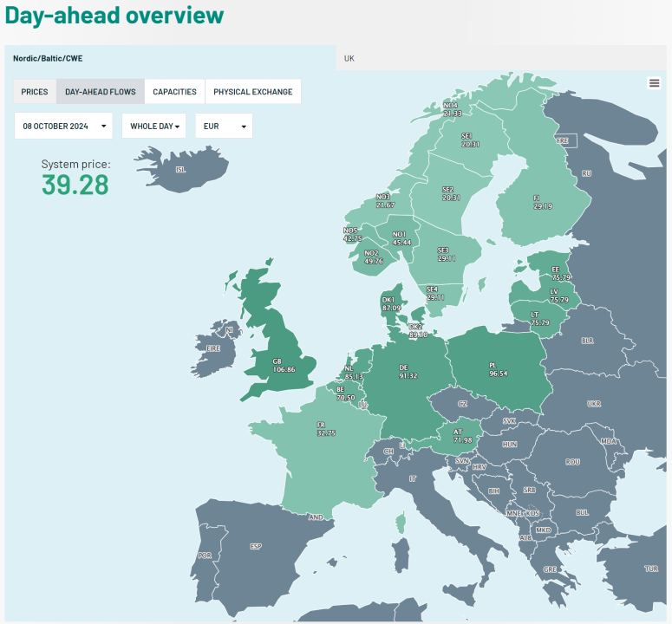This screenshot has height=624, width=672.
Task: Click the NO5 42.75 price label
Action: 352,234
